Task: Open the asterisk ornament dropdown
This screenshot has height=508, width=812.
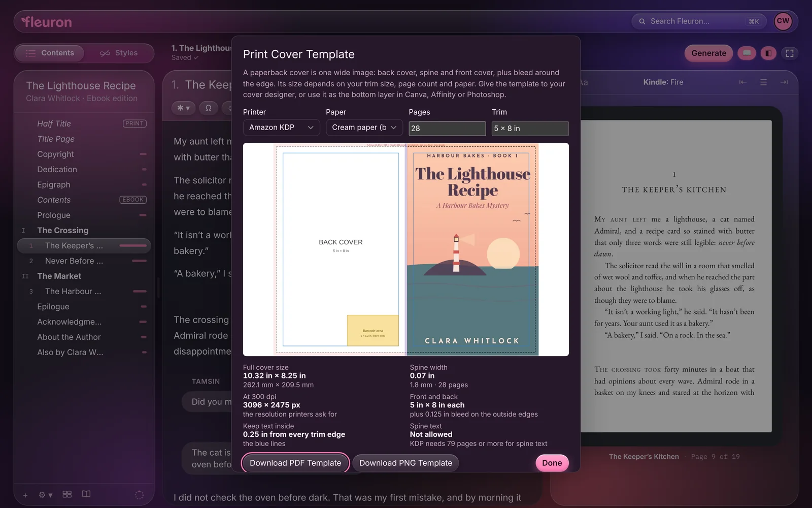Action: (x=183, y=108)
